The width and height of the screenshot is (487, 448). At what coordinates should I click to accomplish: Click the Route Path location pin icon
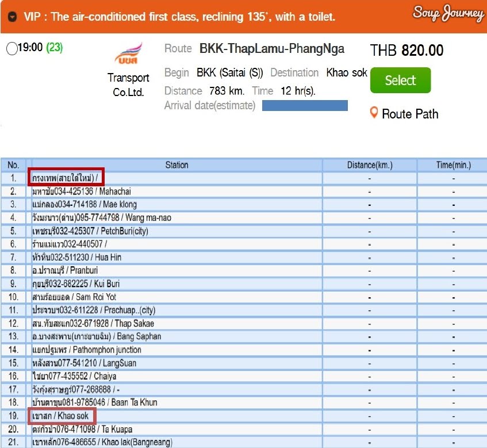pos(374,113)
